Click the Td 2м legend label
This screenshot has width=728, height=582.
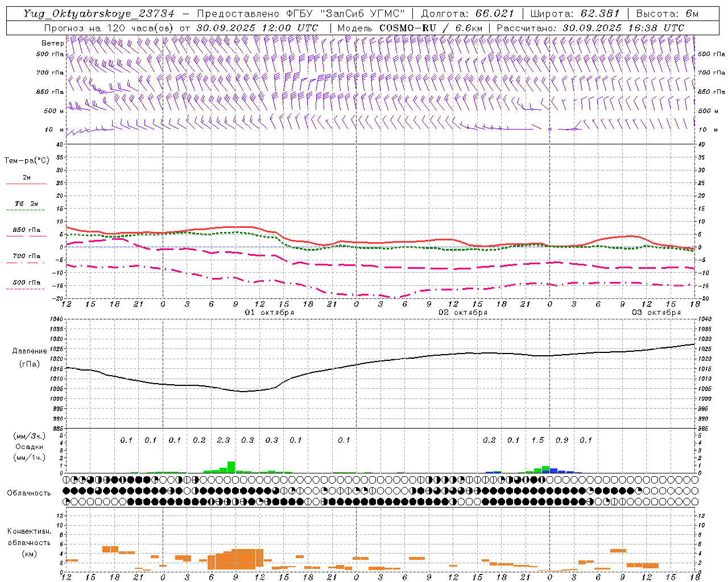coord(26,203)
